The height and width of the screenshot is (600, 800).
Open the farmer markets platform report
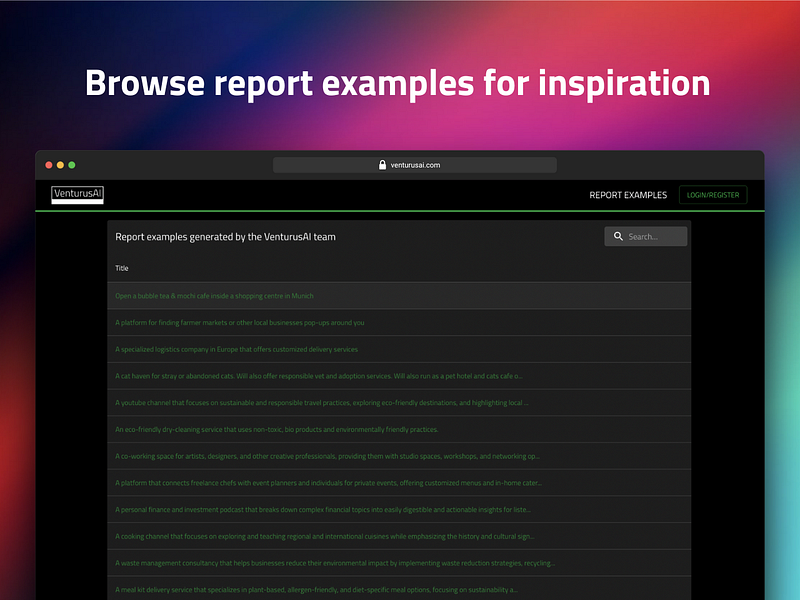coord(240,322)
